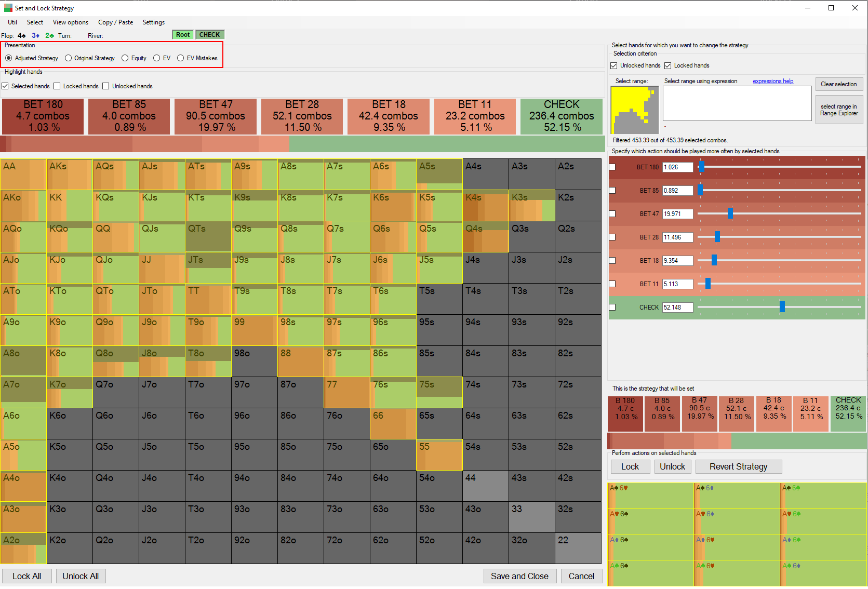The width and height of the screenshot is (868, 589).
Task: Select the BET 47 summary tile
Action: [216, 116]
